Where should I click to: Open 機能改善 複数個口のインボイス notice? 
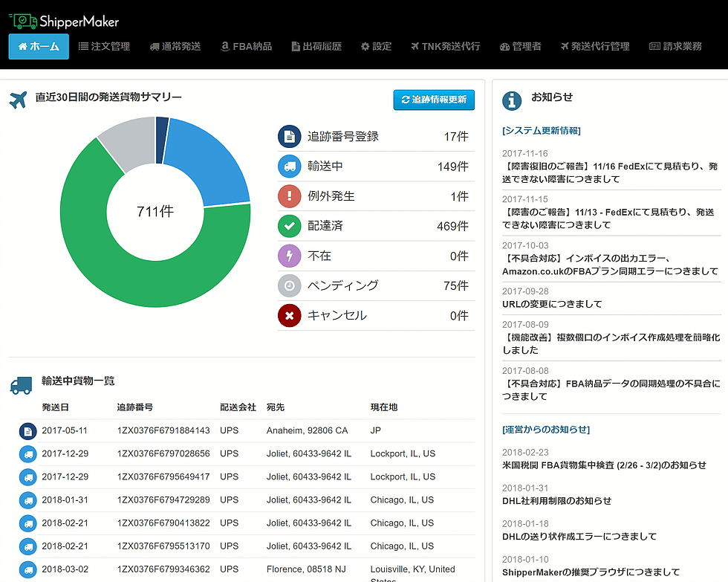(611, 343)
